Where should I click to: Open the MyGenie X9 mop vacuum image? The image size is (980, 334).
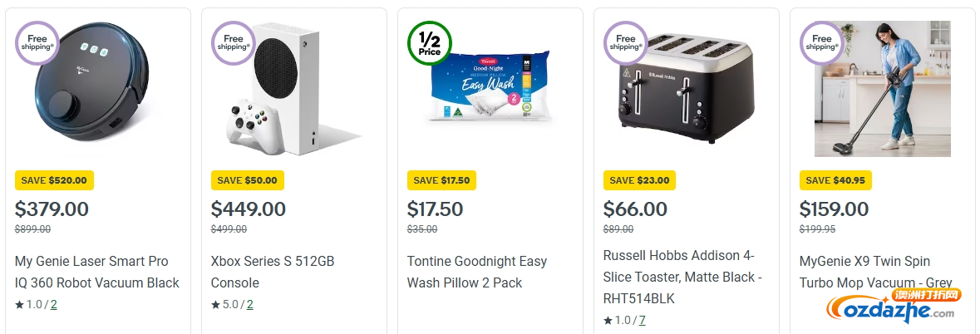883,89
